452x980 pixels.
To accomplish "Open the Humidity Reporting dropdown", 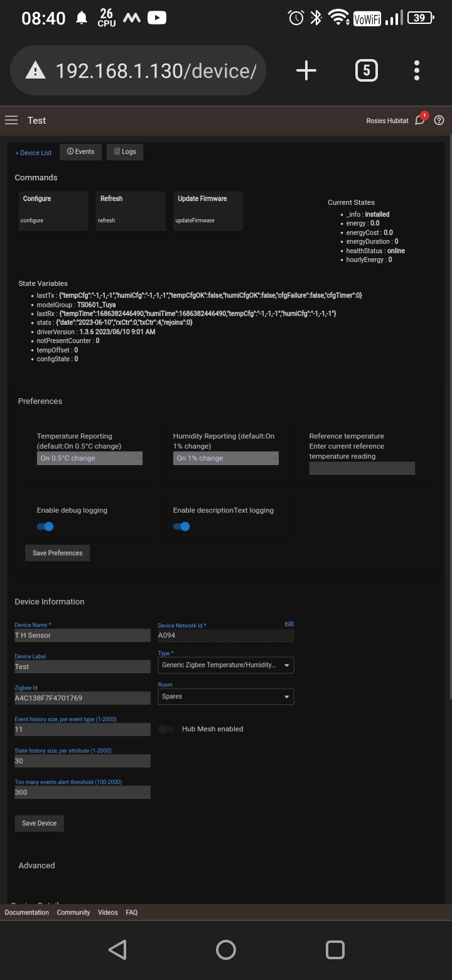I will (x=226, y=459).
